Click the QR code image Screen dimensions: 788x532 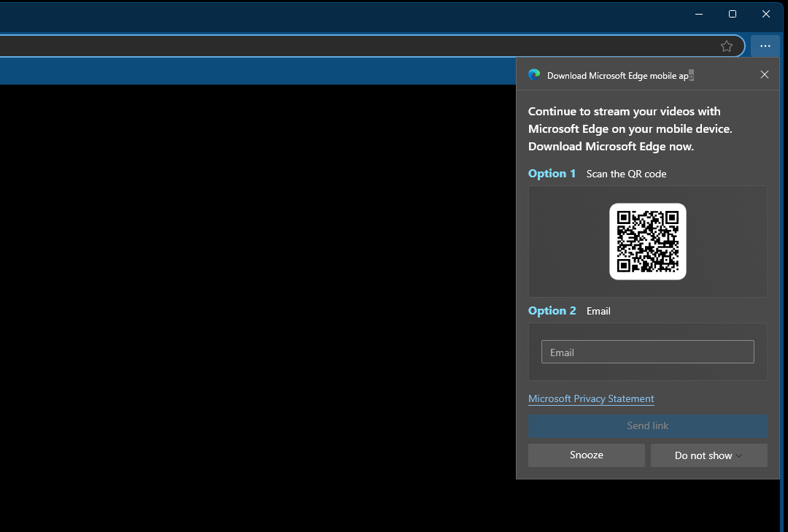coord(648,242)
